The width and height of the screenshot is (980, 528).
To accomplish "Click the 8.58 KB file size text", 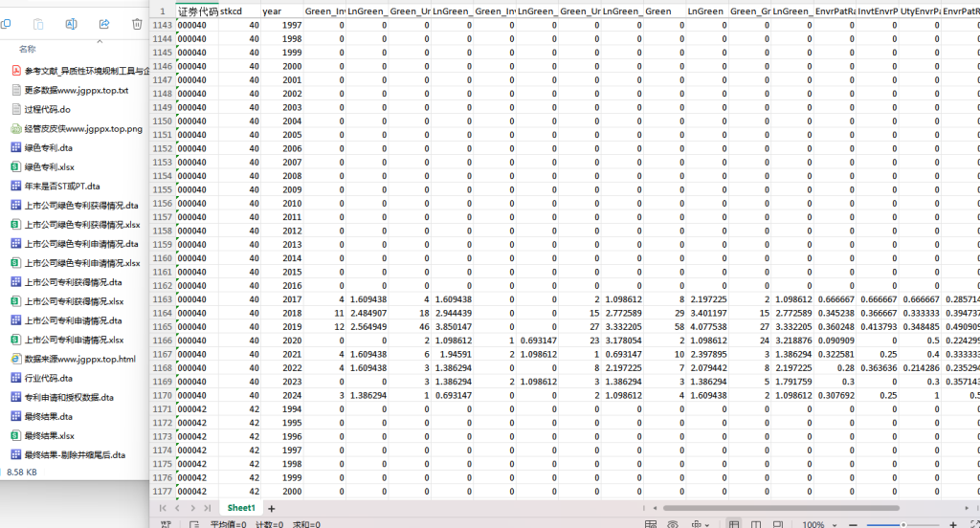I will coord(22,473).
